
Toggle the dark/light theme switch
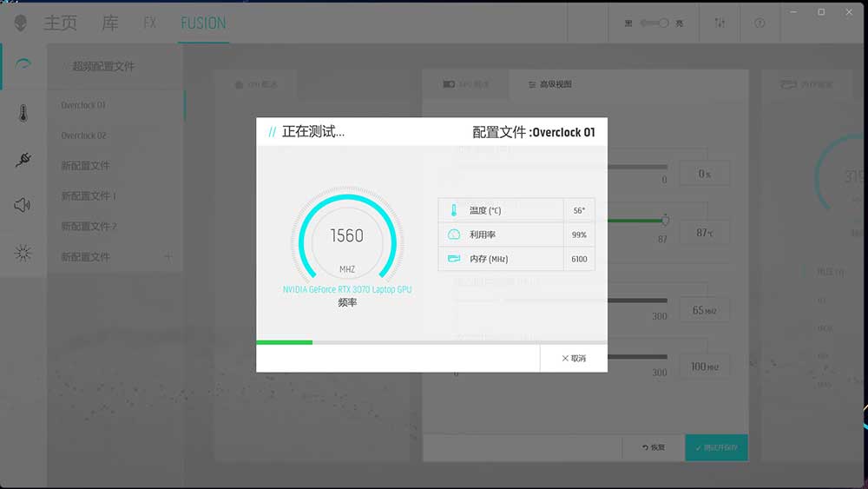coord(654,23)
